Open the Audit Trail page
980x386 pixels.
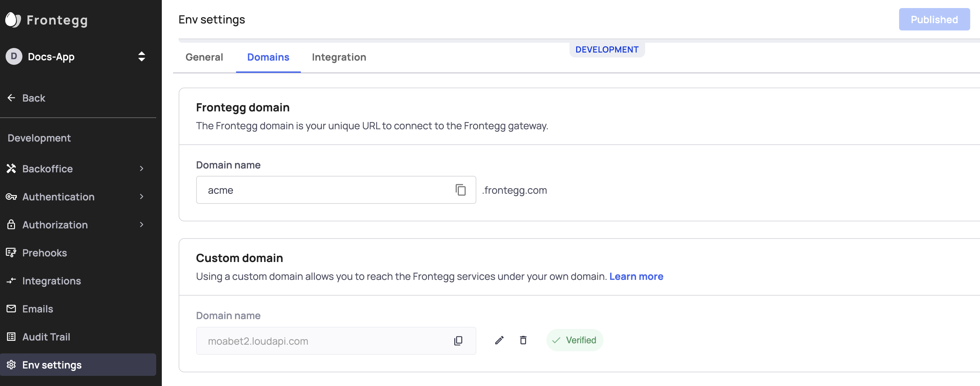click(46, 337)
